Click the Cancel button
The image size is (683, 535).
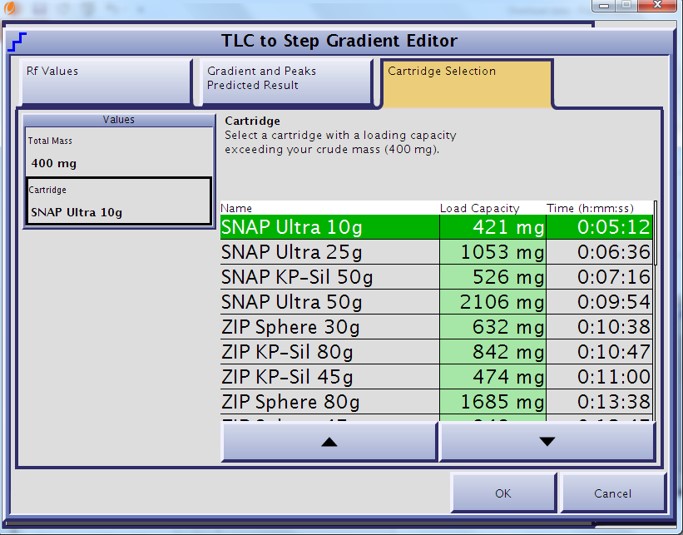612,493
